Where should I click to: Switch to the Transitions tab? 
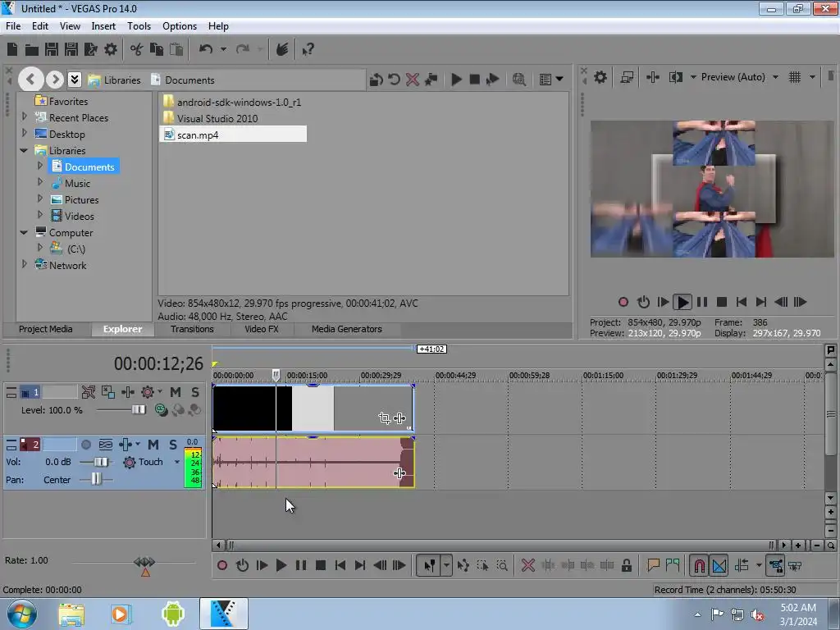[x=192, y=329]
